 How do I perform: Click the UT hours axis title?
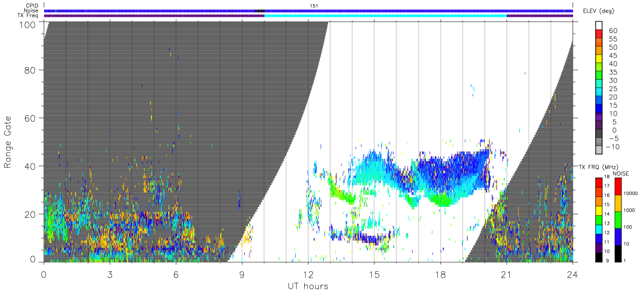click(x=308, y=286)
